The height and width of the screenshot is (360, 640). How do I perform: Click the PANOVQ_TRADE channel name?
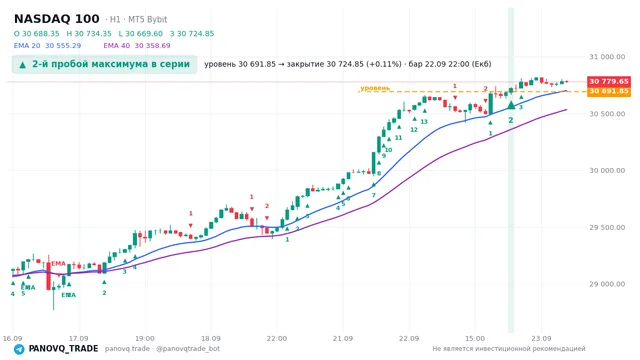pyautogui.click(x=63, y=349)
